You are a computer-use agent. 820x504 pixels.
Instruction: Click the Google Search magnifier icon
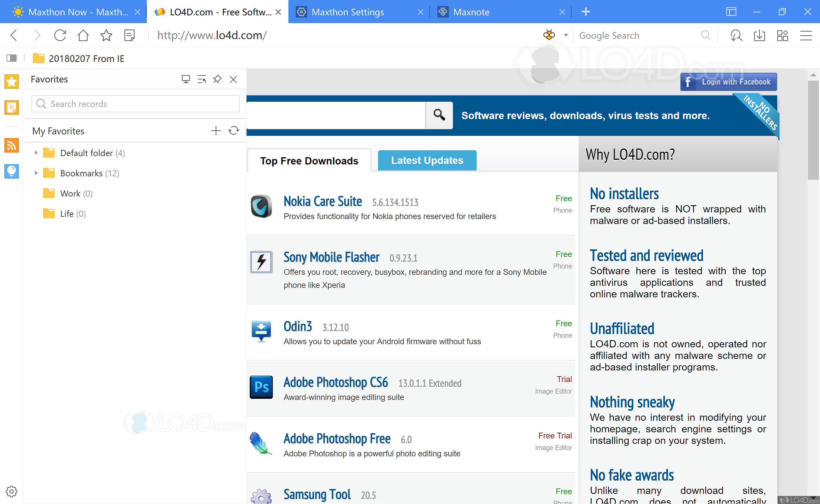pos(705,35)
